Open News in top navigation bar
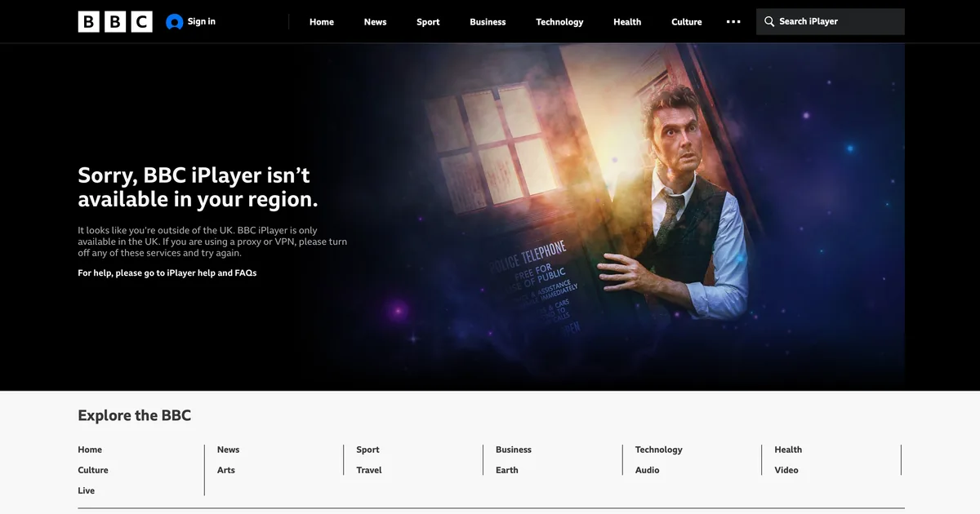The height and width of the screenshot is (514, 980). coord(376,22)
